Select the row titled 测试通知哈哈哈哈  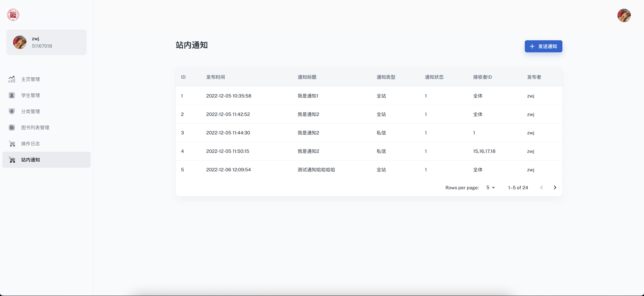[316, 170]
